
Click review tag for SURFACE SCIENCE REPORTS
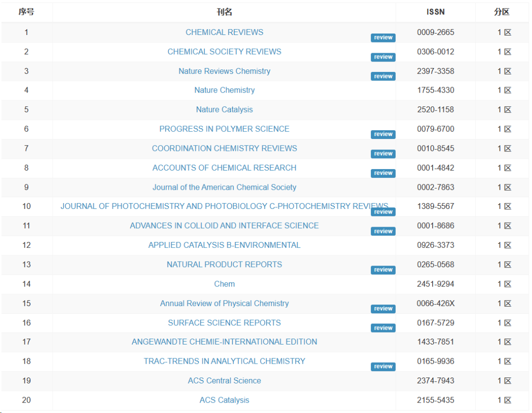click(383, 328)
